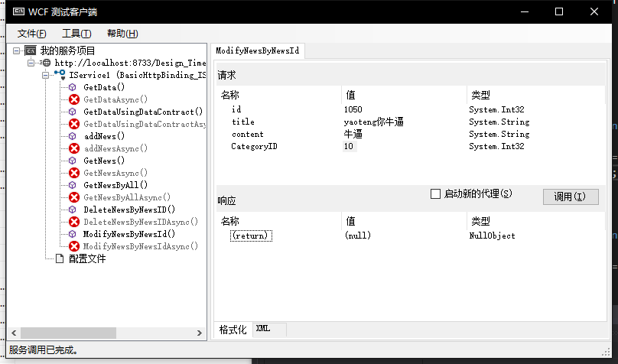The height and width of the screenshot is (364, 618).
Task: Click the GetDataUsingDataContract() operation icon
Action: coord(73,112)
